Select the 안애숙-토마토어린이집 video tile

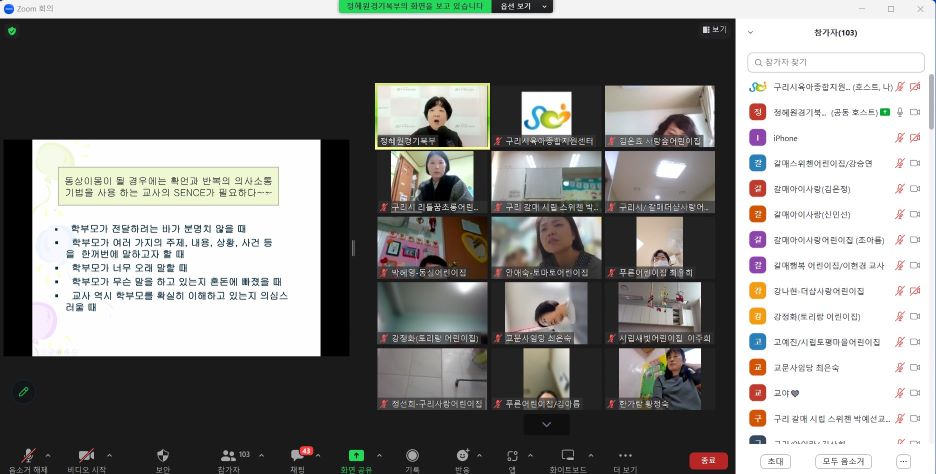tap(546, 248)
